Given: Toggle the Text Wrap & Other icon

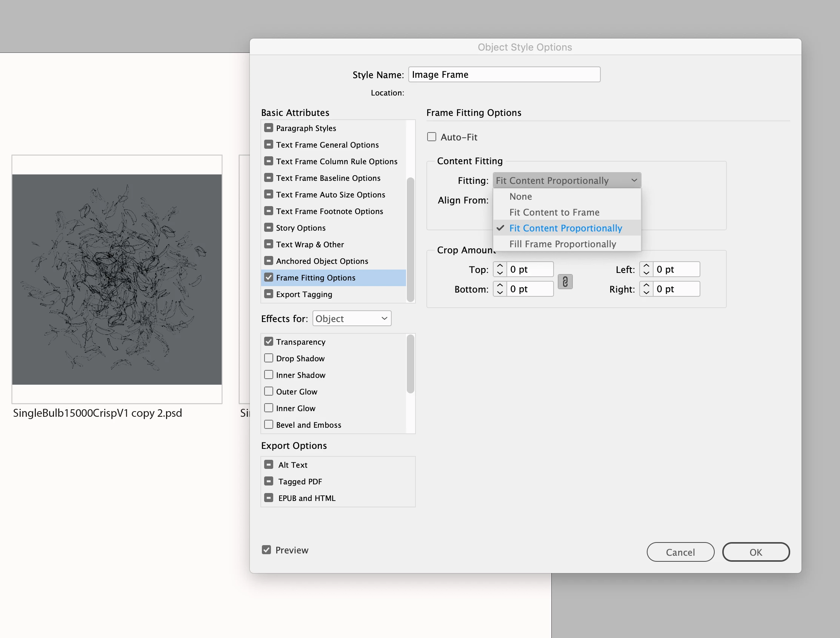Looking at the screenshot, I should coord(268,244).
